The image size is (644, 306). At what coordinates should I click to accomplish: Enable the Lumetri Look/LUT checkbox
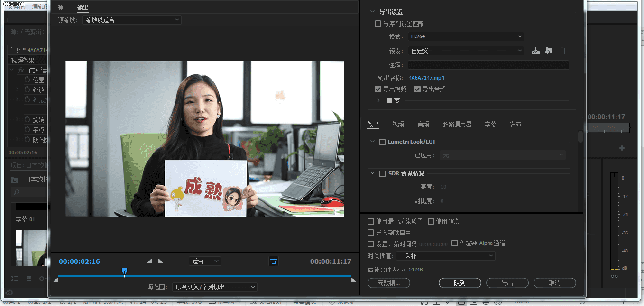382,141
